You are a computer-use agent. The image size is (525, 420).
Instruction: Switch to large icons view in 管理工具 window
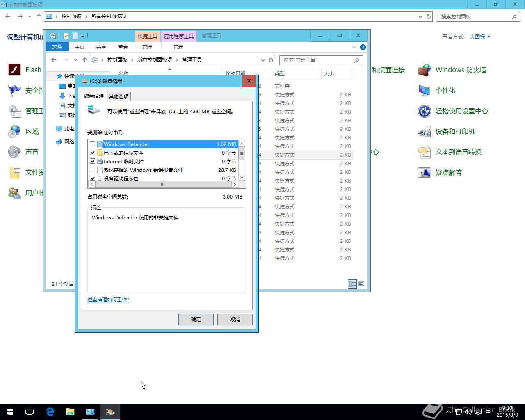[361, 284]
